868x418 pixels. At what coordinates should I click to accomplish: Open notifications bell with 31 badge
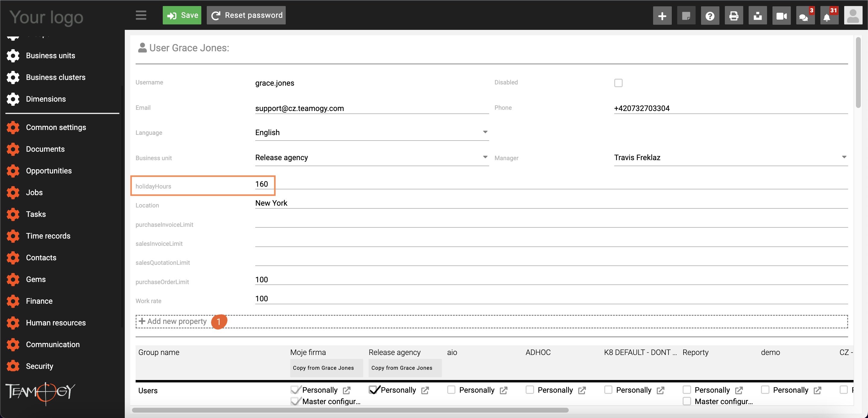(829, 15)
